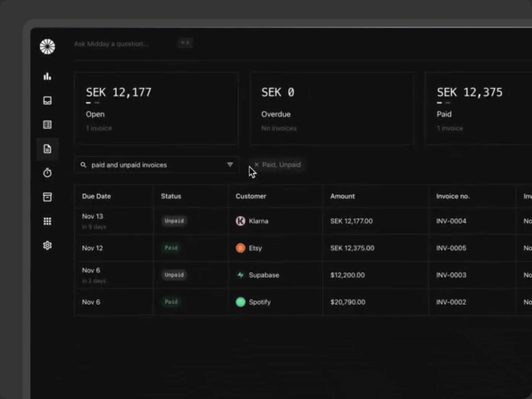This screenshot has height=399, width=532.
Task: Open the Transactions list sidebar icon
Action: (47, 124)
